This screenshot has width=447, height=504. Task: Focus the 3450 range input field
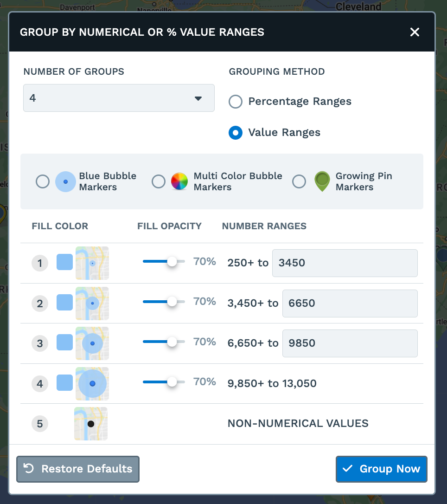pos(345,263)
